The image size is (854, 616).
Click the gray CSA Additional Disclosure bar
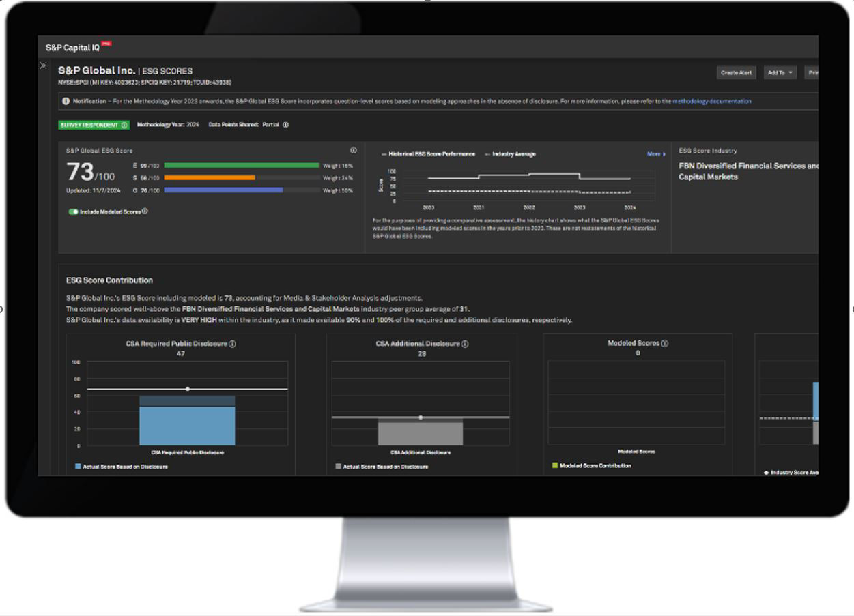point(421,434)
